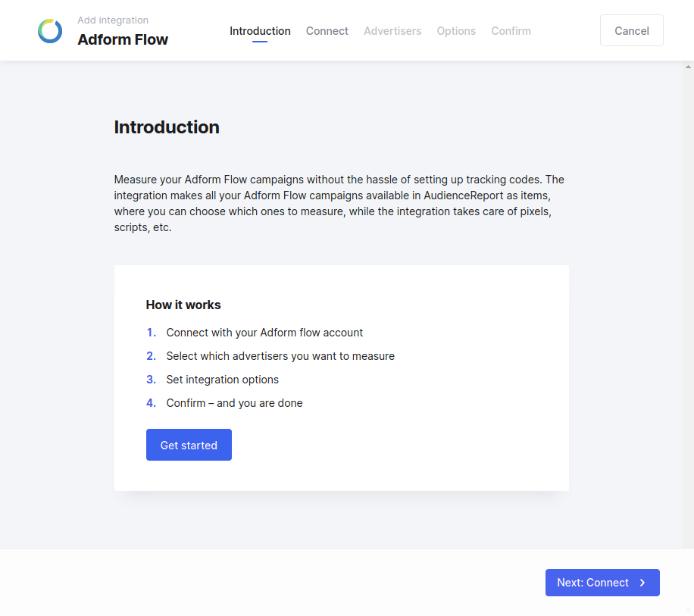Screen dimensions: 694x616
Task: Click the Get started button
Action: [x=189, y=445]
